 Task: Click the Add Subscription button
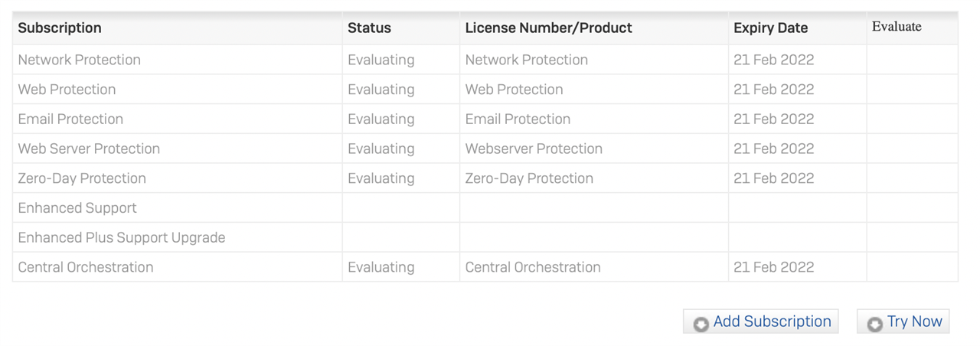click(x=760, y=322)
